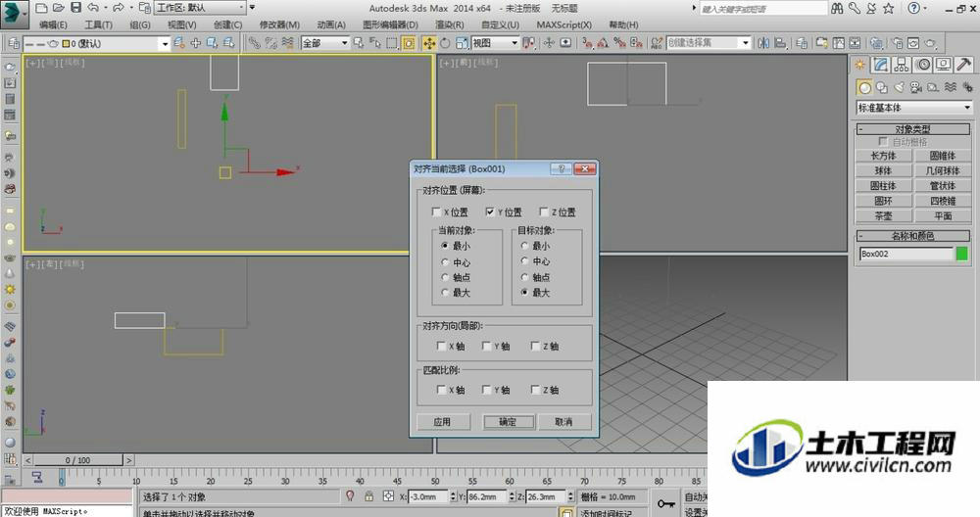
Task: Click the Mirror tool icon
Action: (x=763, y=42)
